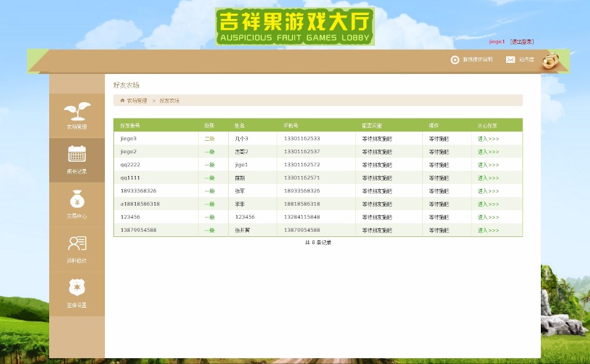Click 进入>>> in the qq2222 row
The image size is (590, 364).
pos(488,165)
